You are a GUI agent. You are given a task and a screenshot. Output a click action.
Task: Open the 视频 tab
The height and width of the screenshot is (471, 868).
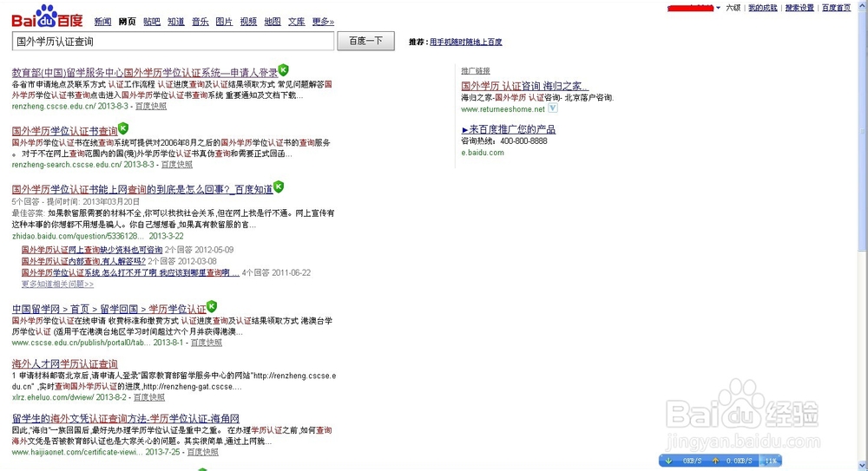point(248,22)
